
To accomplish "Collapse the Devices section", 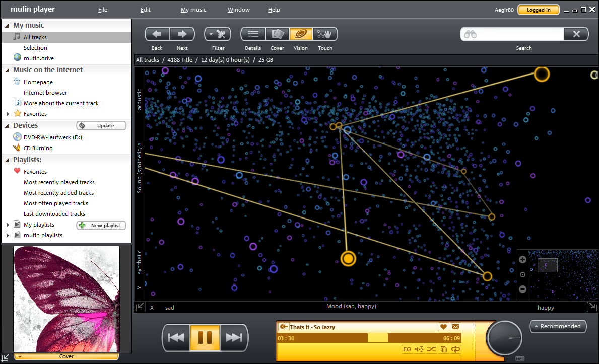I will click(7, 126).
